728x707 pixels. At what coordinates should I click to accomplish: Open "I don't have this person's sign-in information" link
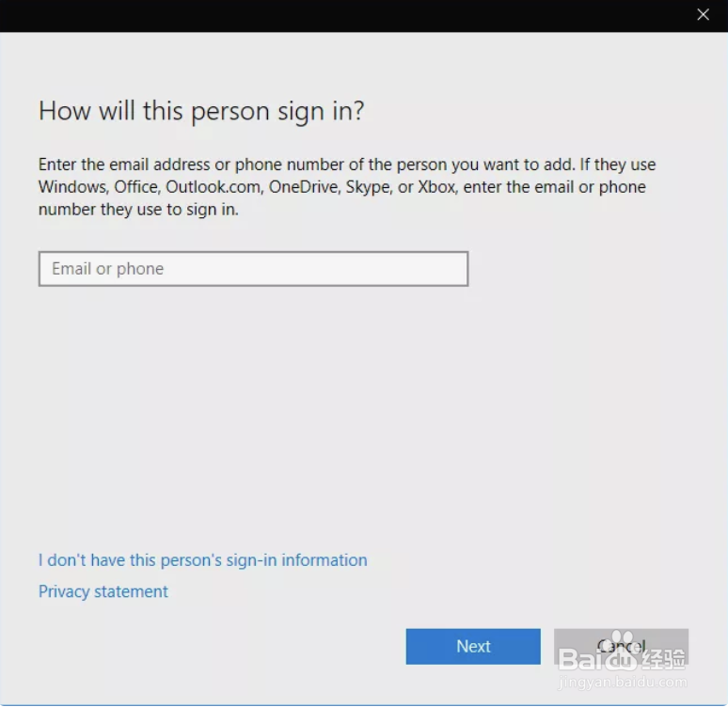(x=202, y=560)
